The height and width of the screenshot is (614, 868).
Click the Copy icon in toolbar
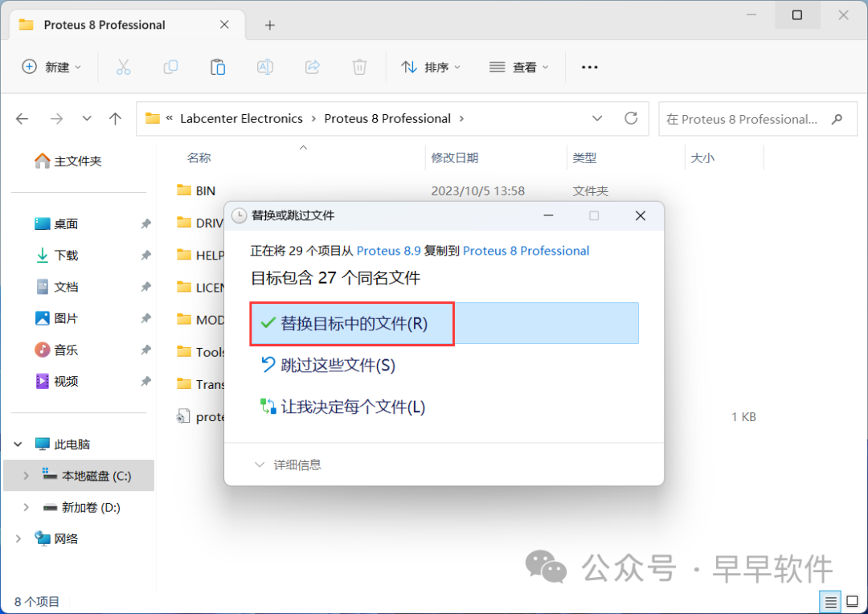[x=170, y=68]
